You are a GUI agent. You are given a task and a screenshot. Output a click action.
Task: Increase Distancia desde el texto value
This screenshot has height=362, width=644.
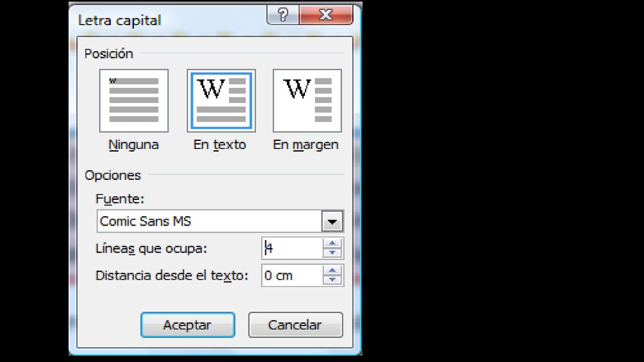tap(332, 270)
